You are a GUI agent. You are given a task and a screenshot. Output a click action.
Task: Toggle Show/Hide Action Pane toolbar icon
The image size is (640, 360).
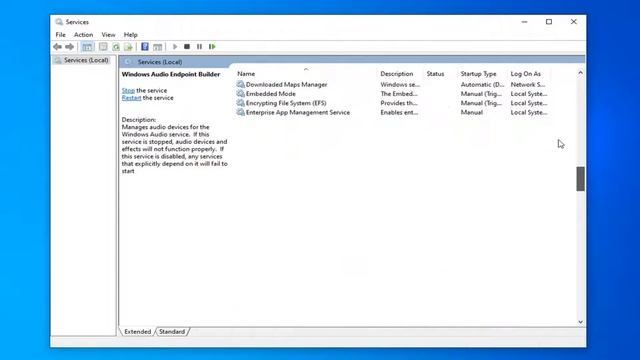click(158, 47)
